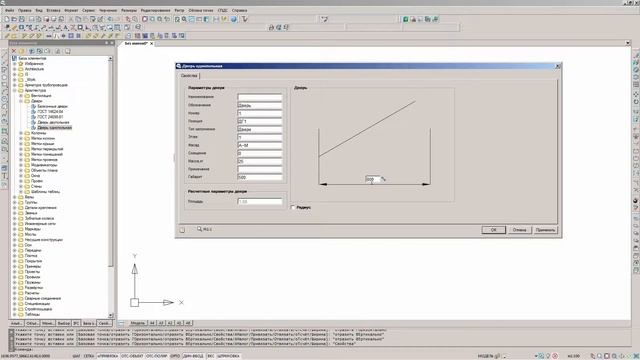This screenshot has height=360, width=640.
Task: Toggle the Радиус checkbox
Action: coord(293,207)
